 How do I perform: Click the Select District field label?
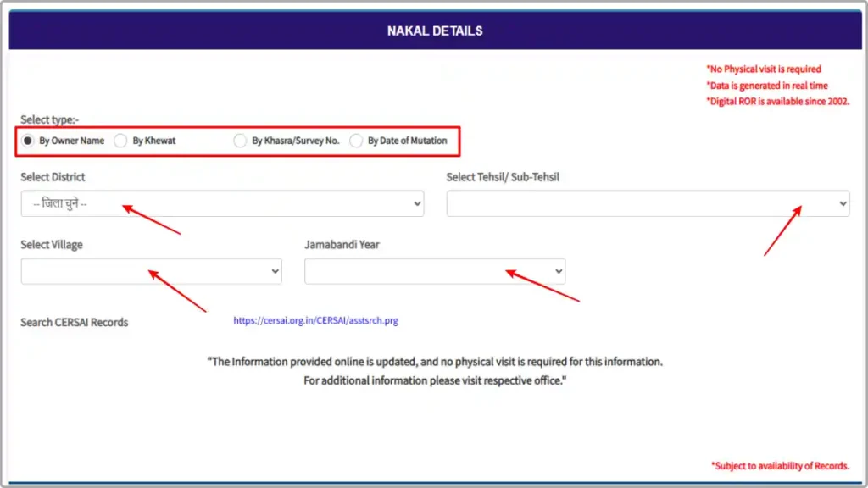click(53, 177)
